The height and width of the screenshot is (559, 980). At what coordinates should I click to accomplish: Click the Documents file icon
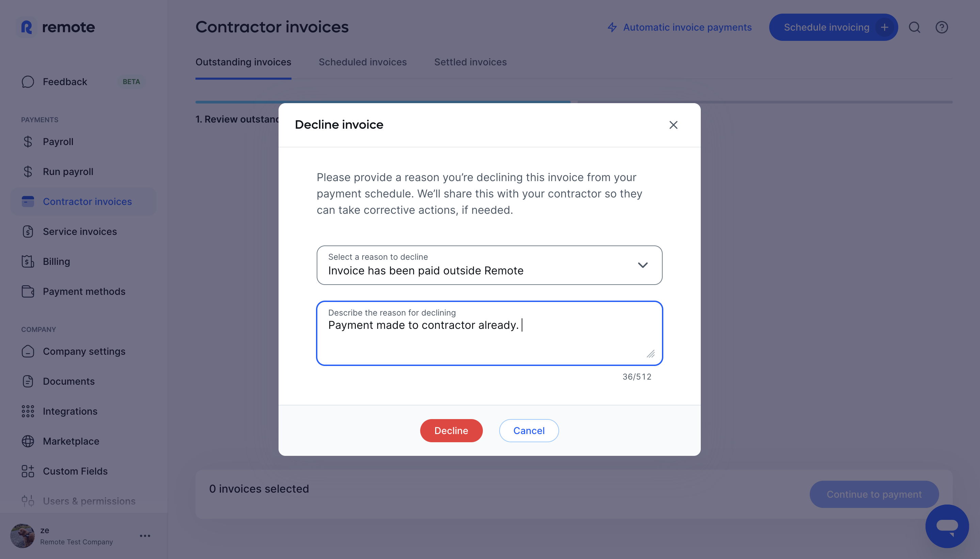[x=28, y=381]
